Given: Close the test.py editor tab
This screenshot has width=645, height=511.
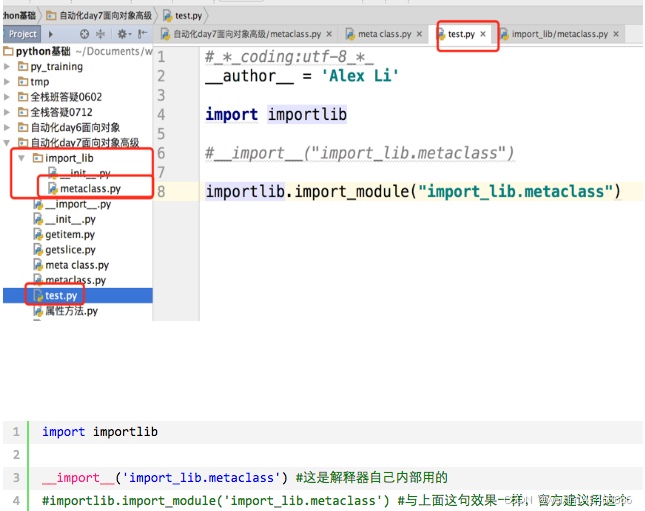Looking at the screenshot, I should click(x=483, y=34).
